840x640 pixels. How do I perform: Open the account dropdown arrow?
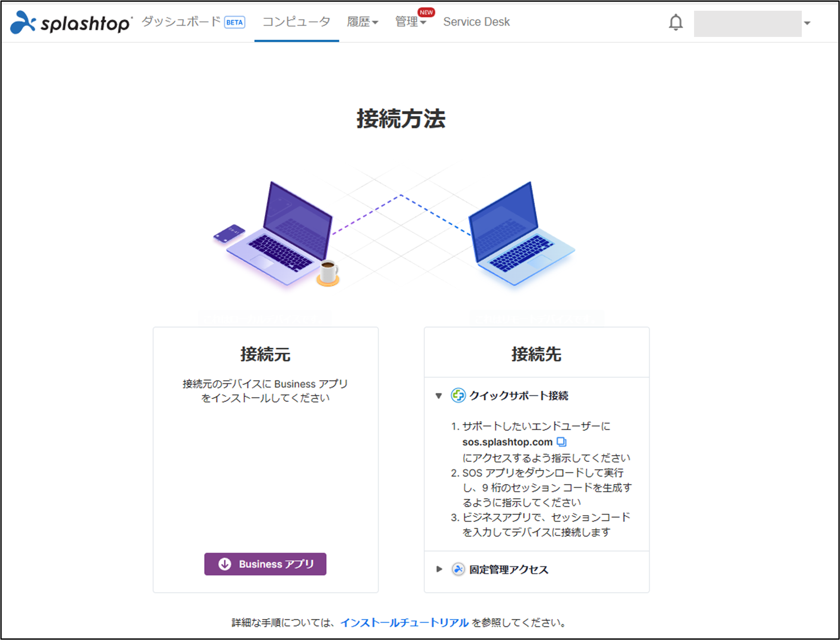[807, 23]
